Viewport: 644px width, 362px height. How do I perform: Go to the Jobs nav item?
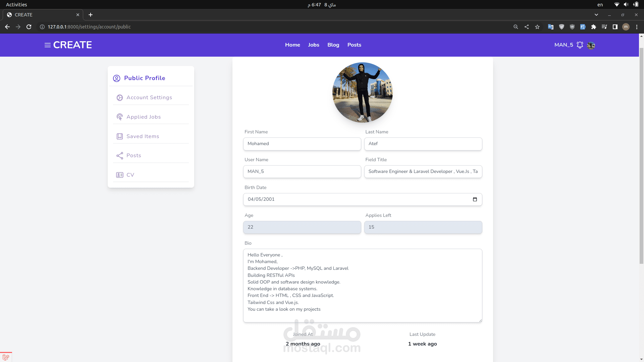point(313,45)
